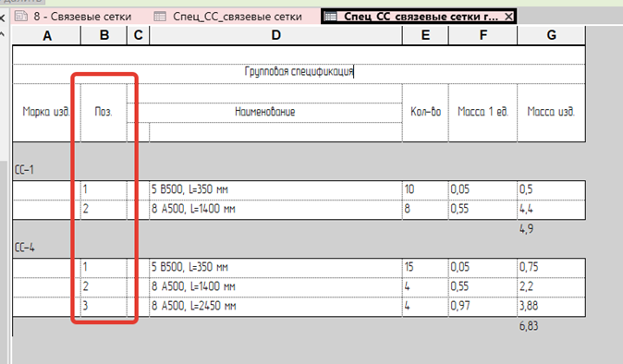
Task: Select the '8 A500, L=2450 мм' cell
Action: (x=275, y=307)
